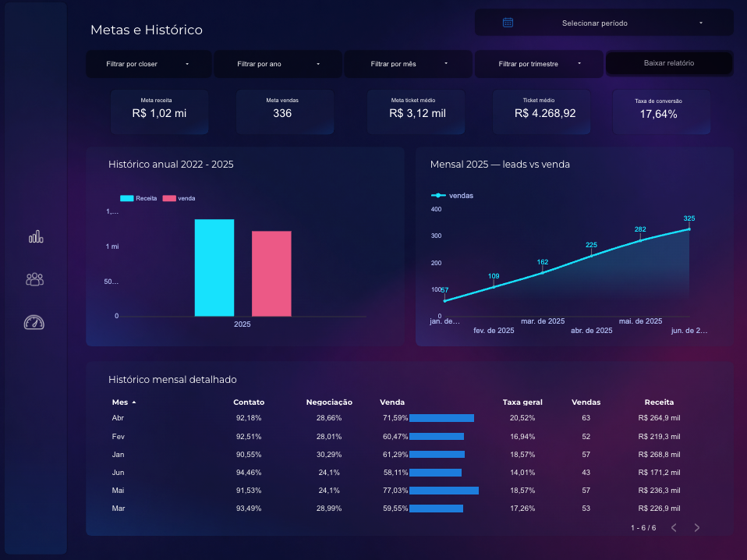Click the vendas line legend marker

[438, 196]
